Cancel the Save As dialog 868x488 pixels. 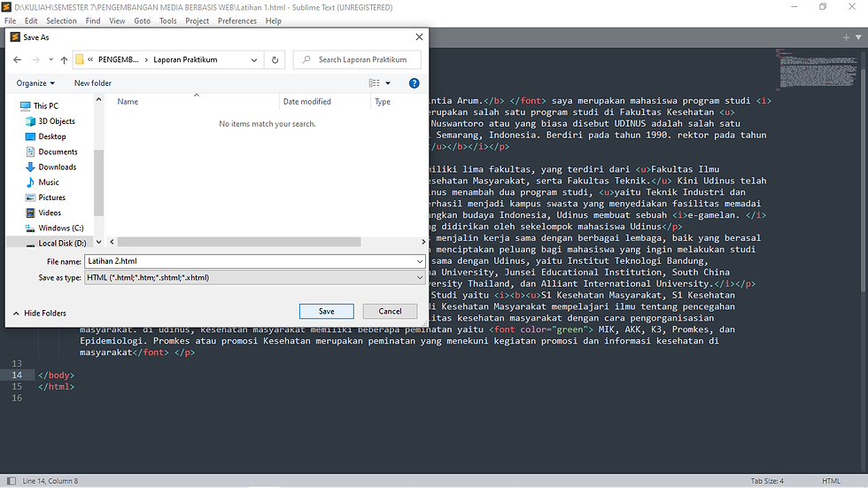[x=390, y=312]
